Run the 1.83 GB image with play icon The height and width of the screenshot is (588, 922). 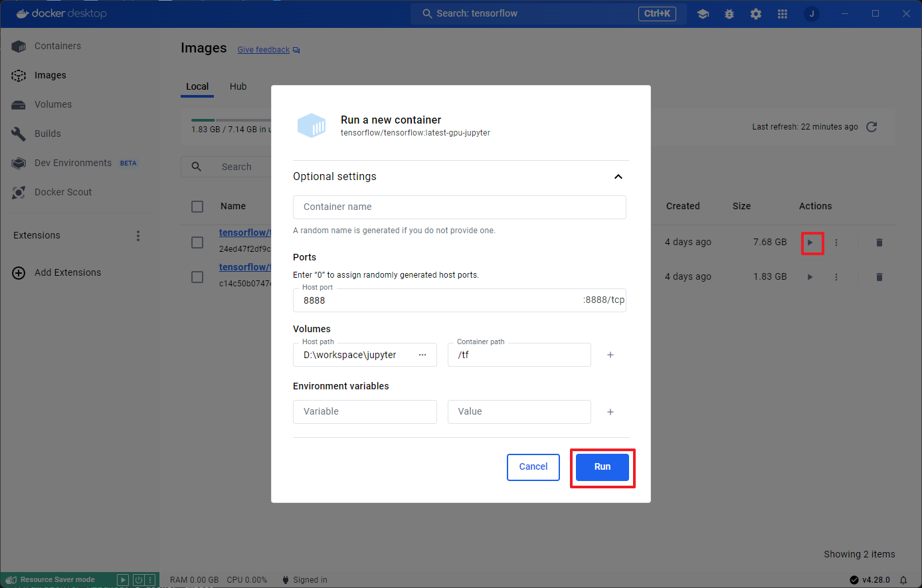(x=810, y=277)
